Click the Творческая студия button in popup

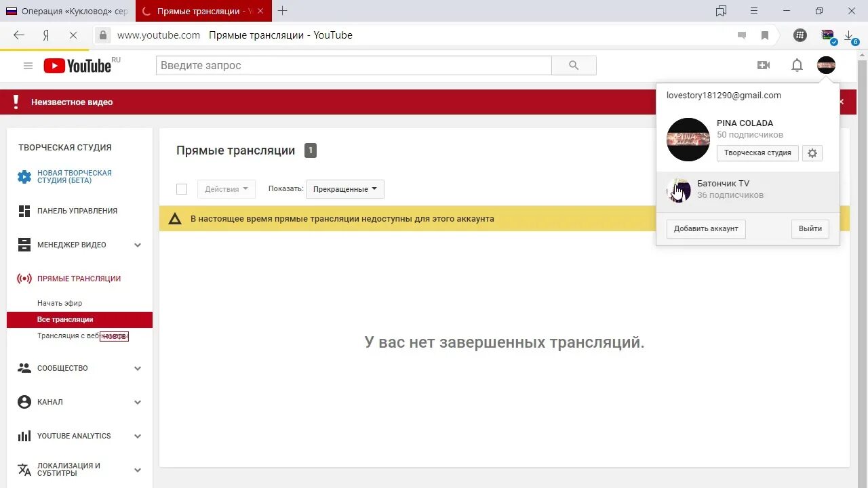(x=757, y=153)
